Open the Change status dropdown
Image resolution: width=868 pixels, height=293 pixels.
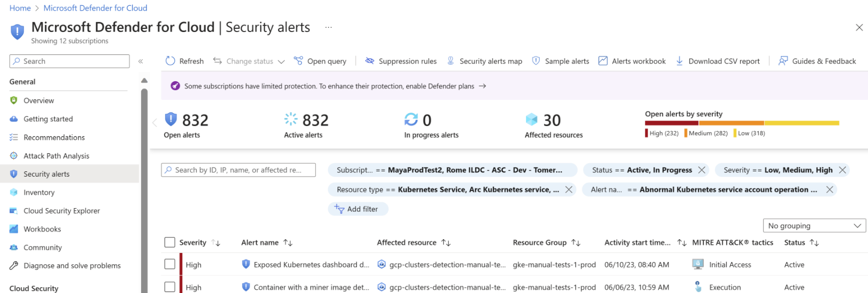pos(249,61)
